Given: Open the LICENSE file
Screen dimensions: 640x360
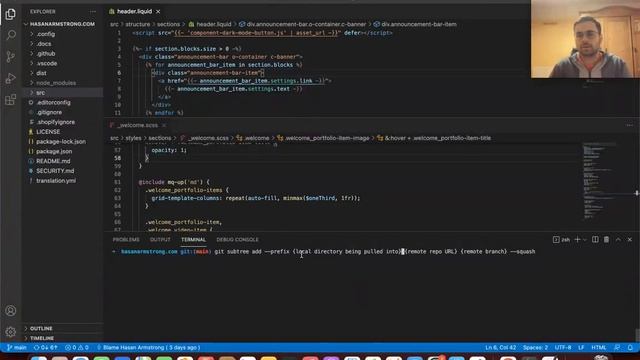Looking at the screenshot, I should point(62,132).
